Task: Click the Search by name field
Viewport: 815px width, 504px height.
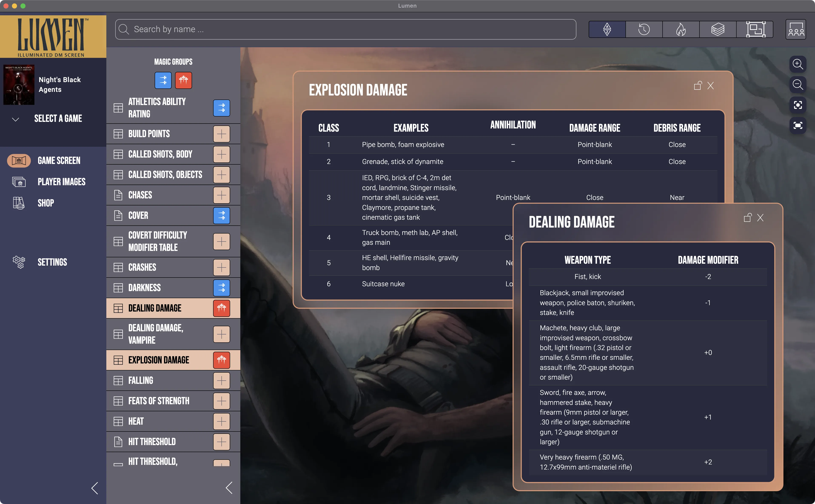Action: pyautogui.click(x=345, y=29)
